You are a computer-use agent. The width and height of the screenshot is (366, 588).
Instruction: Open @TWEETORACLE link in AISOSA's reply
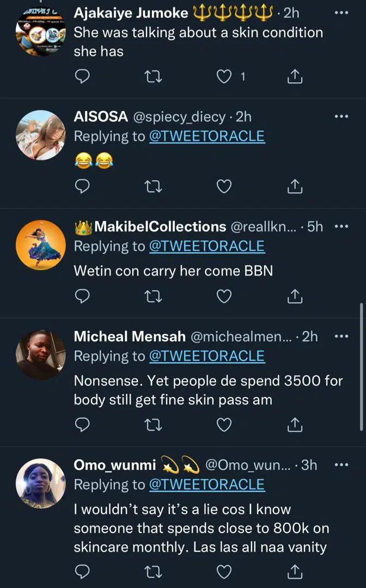click(206, 136)
